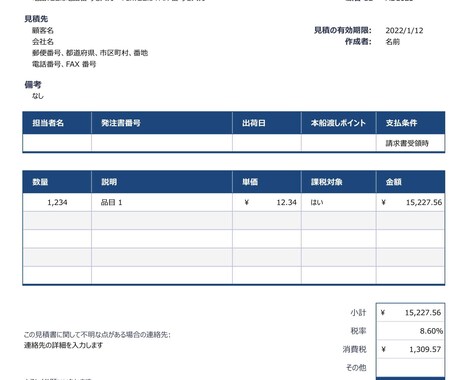Screen dimensions: 460x380
Task: Click the 小計 label
Action: pos(358,313)
